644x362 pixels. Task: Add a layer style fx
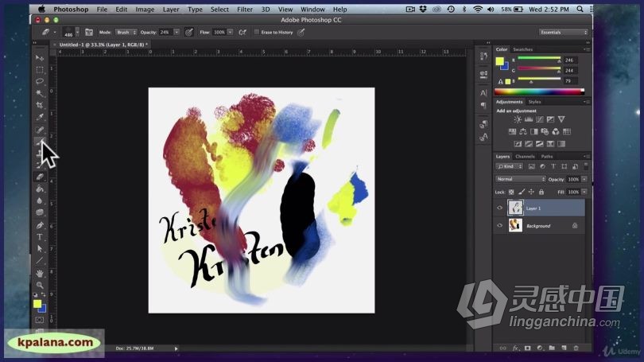pos(515,348)
